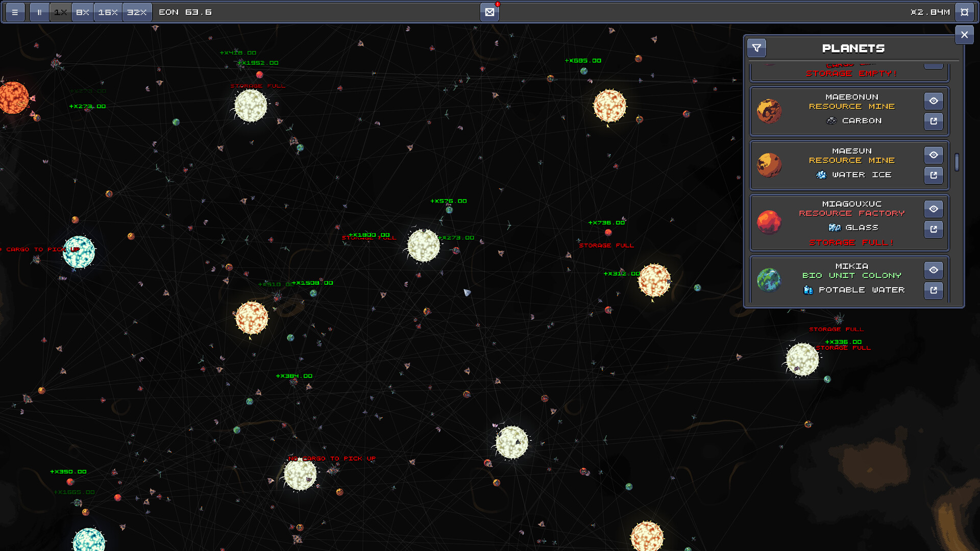This screenshot has height=551, width=980.
Task: Open the mail inbox with notification
Action: 489,11
